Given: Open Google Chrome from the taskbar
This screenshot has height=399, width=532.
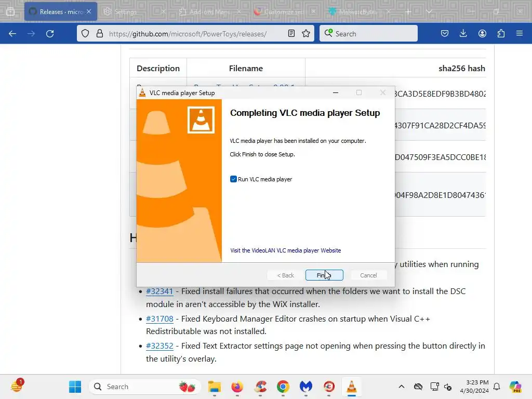Looking at the screenshot, I should coord(283,387).
